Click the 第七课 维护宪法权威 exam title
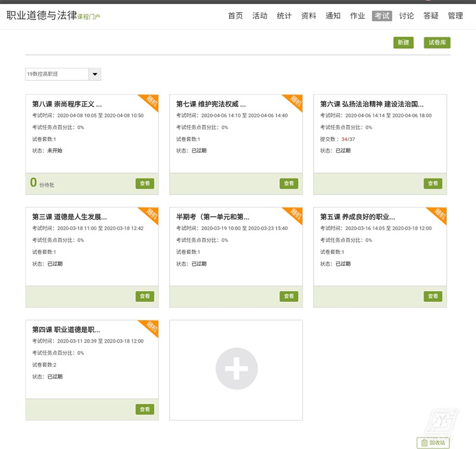This screenshot has height=449, width=476. point(211,104)
